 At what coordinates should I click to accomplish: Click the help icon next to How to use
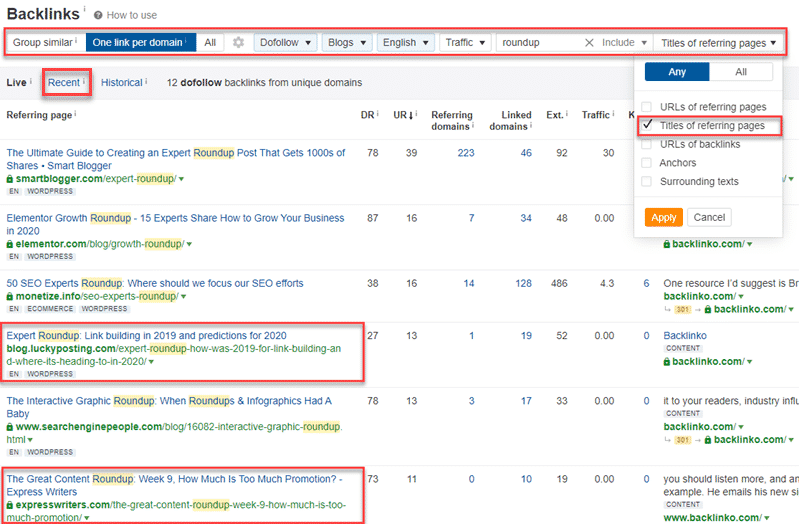click(x=98, y=16)
